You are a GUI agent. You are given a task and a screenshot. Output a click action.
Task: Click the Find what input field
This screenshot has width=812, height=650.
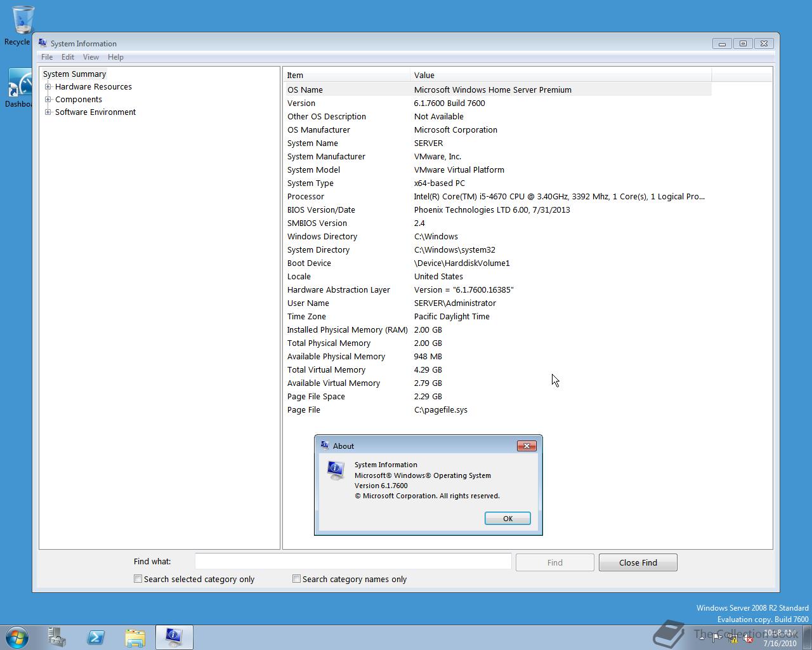click(353, 561)
